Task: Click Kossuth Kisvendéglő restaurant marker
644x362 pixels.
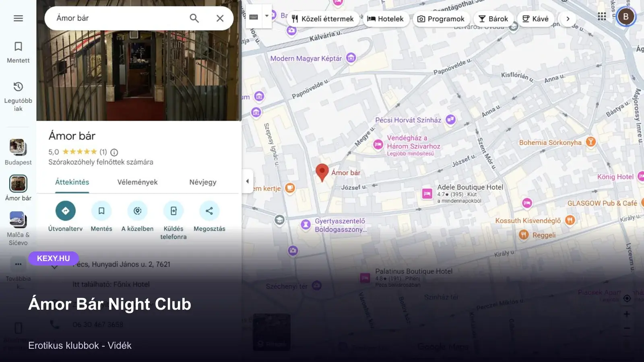Action: (x=570, y=220)
